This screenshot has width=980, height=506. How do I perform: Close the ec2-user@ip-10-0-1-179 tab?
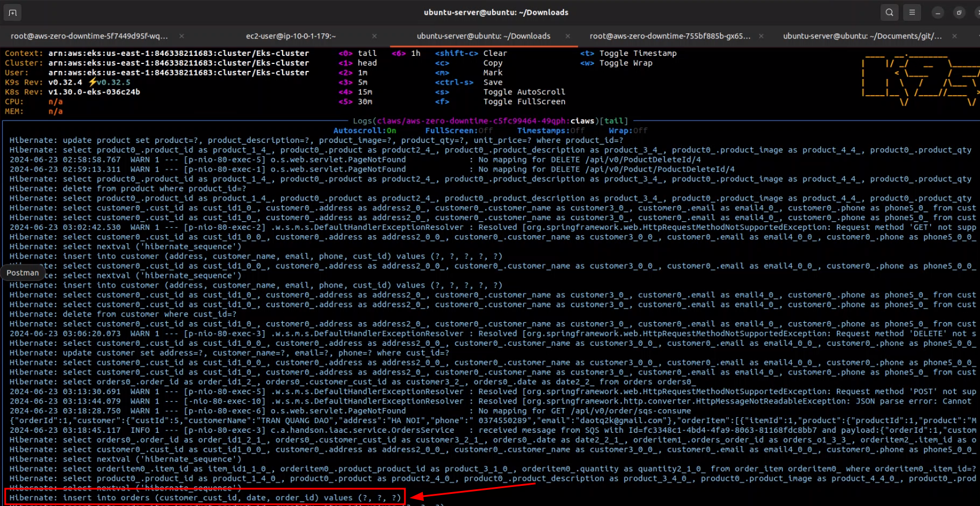tap(374, 36)
